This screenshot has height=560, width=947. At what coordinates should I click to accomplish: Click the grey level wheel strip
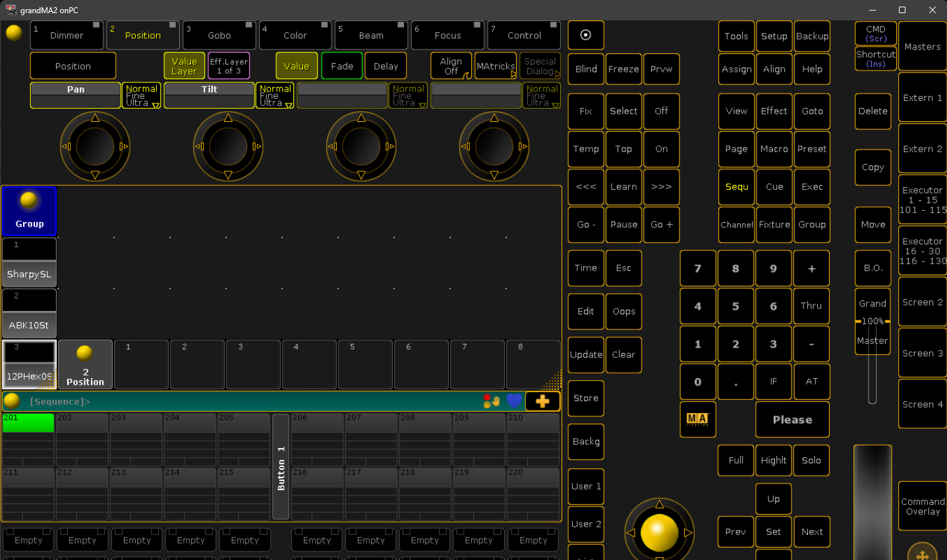click(873, 502)
